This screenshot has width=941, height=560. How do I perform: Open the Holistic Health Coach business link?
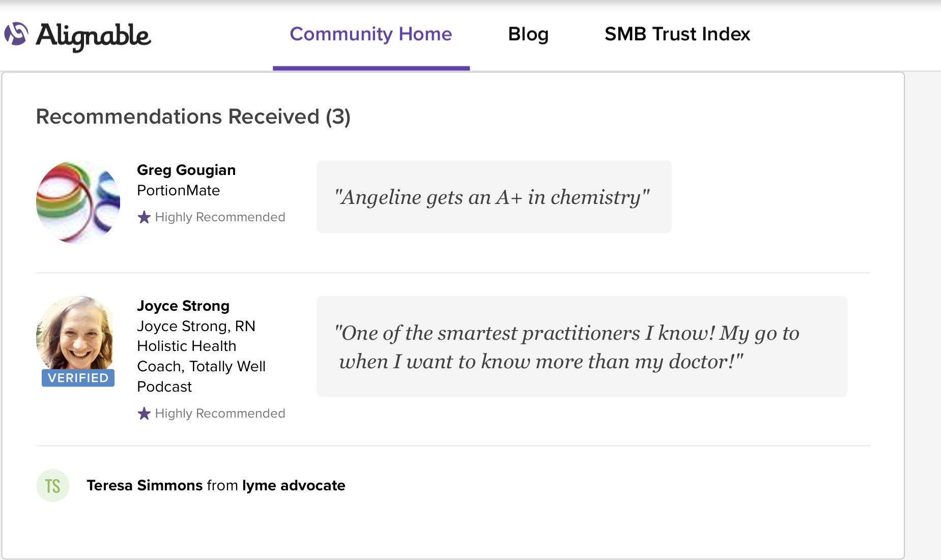coord(201,356)
